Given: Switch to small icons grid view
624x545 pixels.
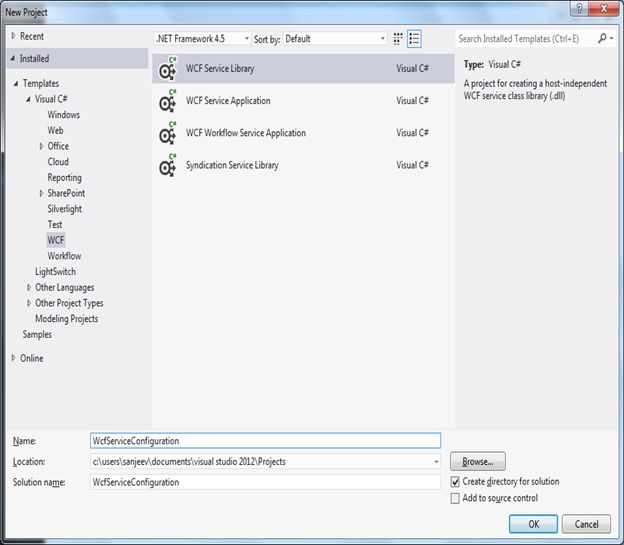Looking at the screenshot, I should pyautogui.click(x=398, y=39).
